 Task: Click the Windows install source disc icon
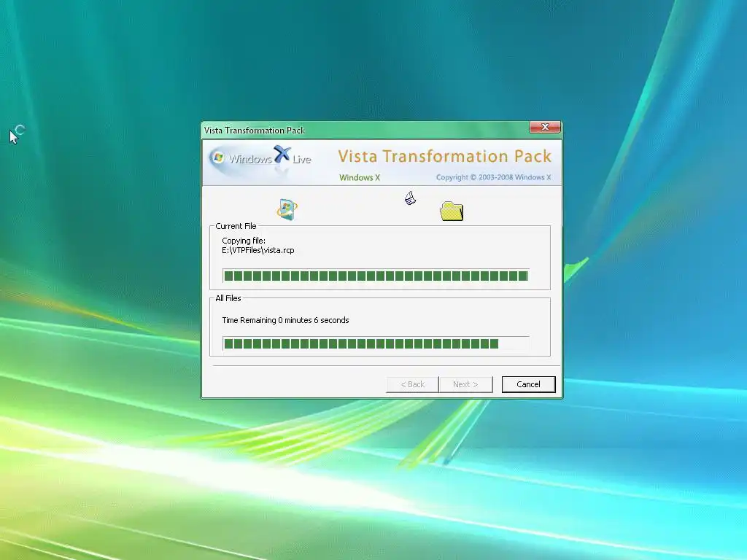287,209
